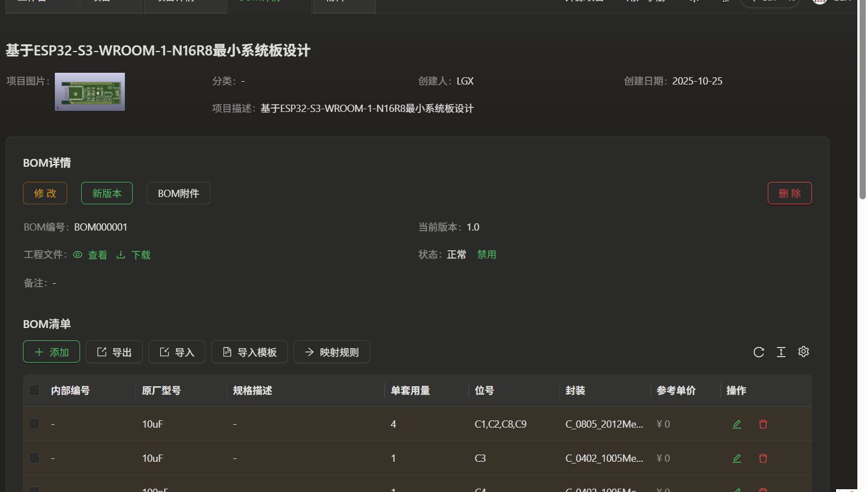
Task: Open the BOM附件 attachments
Action: coord(178,193)
